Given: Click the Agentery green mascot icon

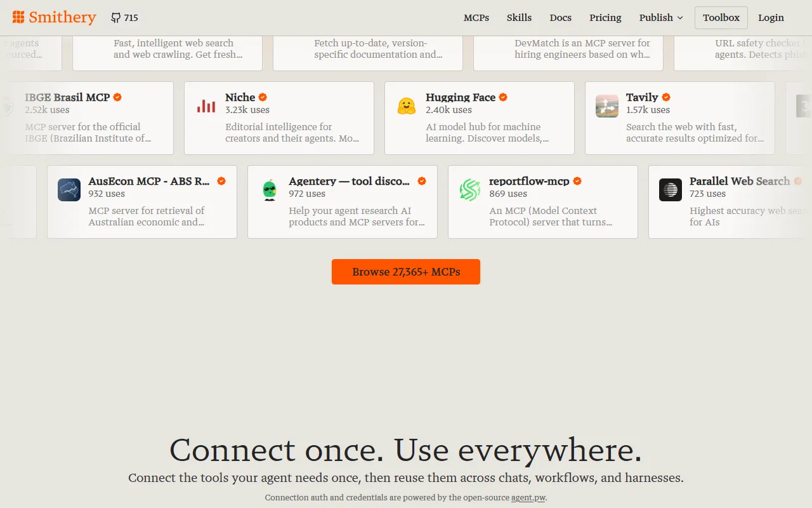Looking at the screenshot, I should [x=270, y=190].
